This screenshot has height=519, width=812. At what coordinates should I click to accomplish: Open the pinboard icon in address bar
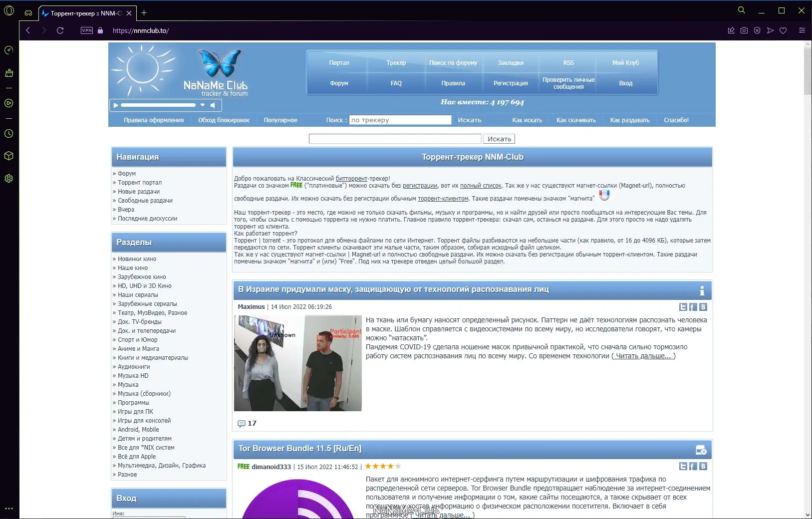point(731,30)
